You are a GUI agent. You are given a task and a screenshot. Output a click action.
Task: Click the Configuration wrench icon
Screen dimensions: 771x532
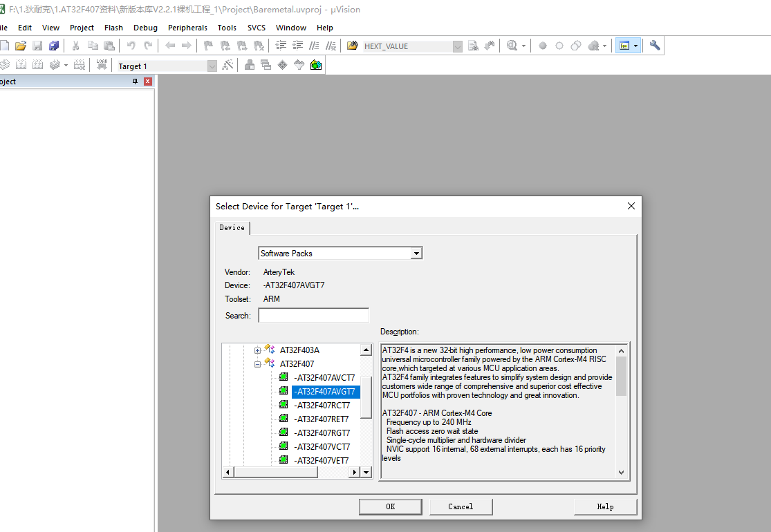(654, 46)
